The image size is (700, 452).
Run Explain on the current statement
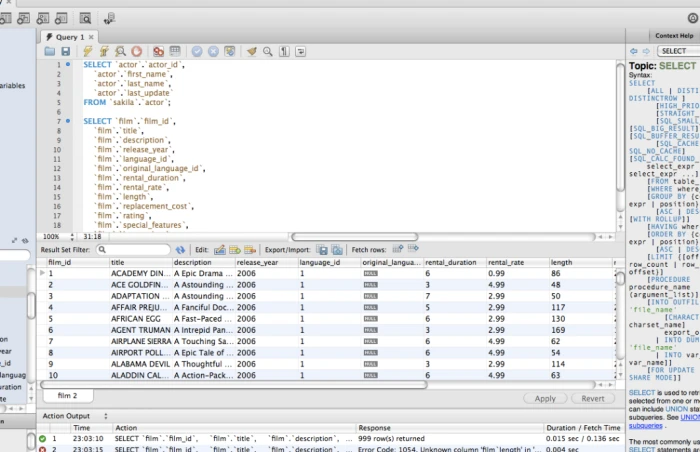point(120,51)
